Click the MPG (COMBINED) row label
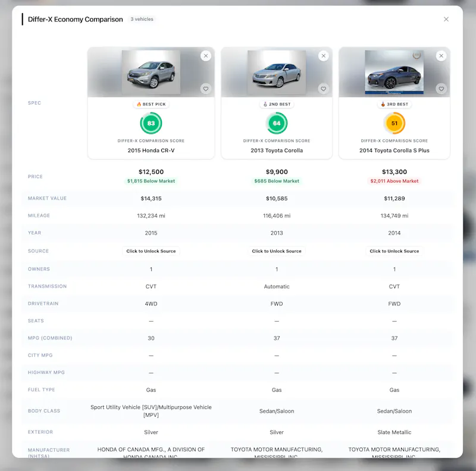The width and height of the screenshot is (476, 471). point(50,338)
